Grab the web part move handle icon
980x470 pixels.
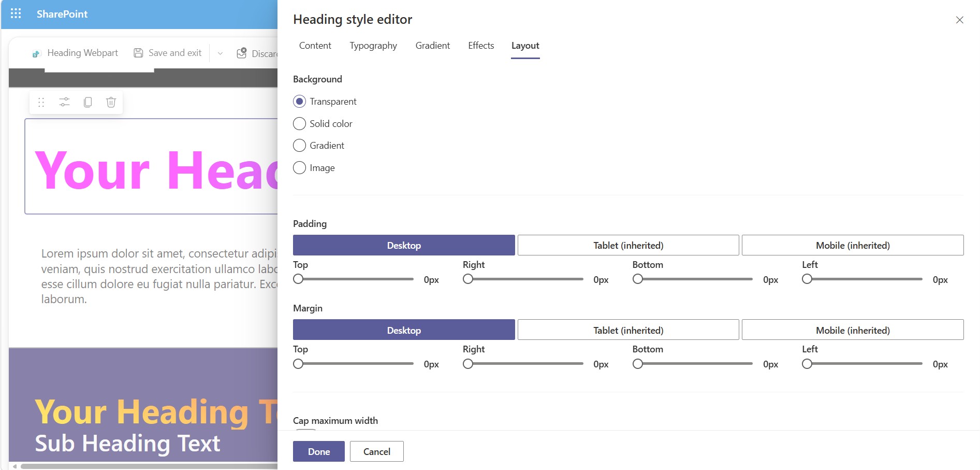click(41, 102)
